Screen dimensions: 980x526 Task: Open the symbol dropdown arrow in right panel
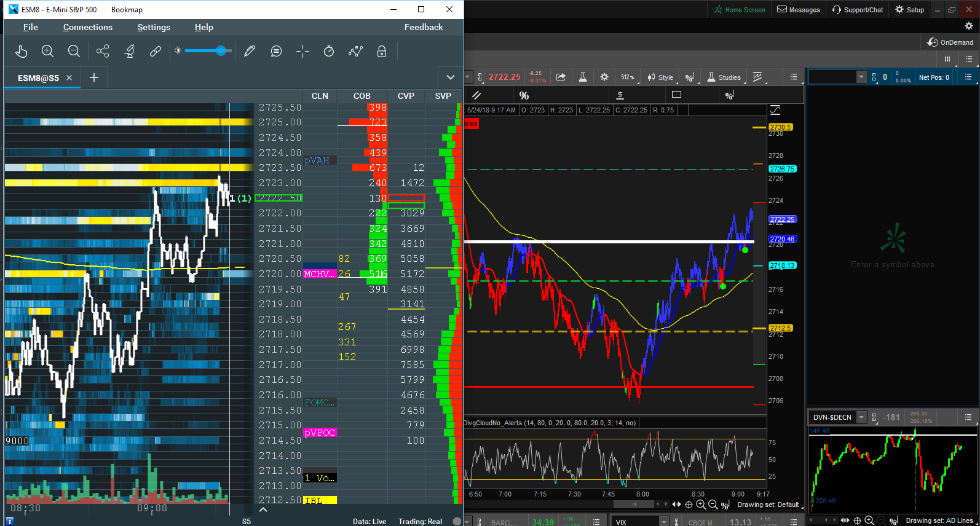pyautogui.click(x=861, y=77)
